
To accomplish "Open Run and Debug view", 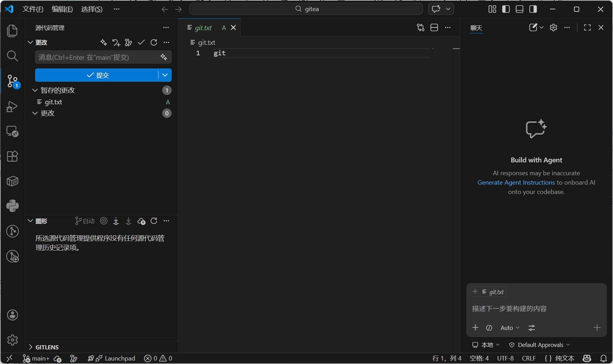I will click(13, 106).
